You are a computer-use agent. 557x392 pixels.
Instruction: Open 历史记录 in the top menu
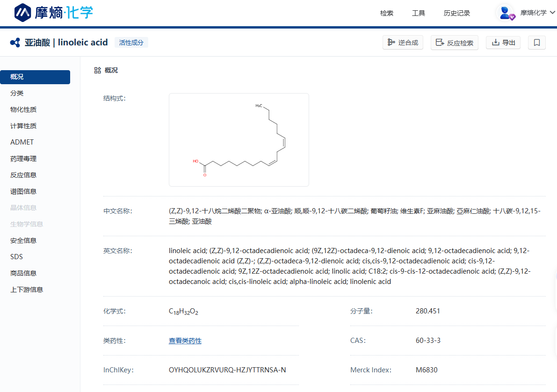coord(457,13)
